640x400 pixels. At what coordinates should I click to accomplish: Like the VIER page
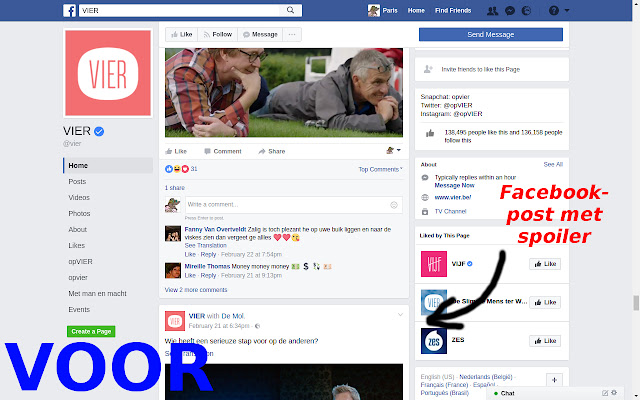[x=182, y=35]
